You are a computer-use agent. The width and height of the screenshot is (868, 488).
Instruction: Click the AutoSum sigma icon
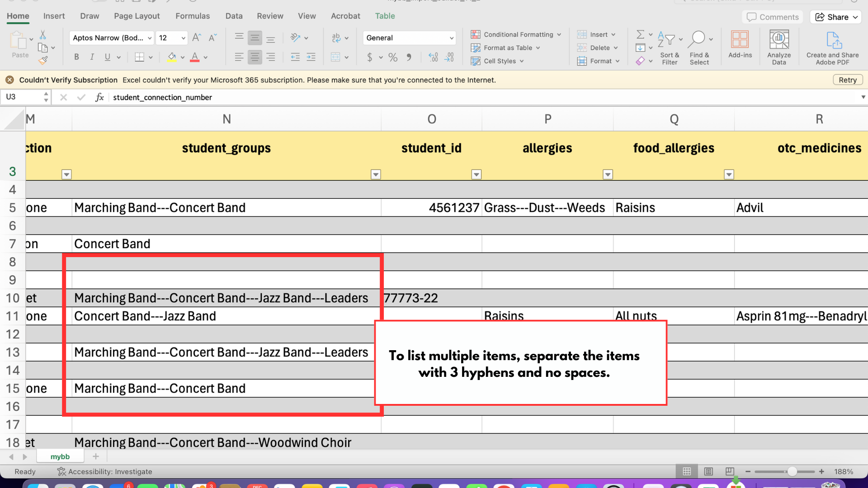click(x=640, y=34)
